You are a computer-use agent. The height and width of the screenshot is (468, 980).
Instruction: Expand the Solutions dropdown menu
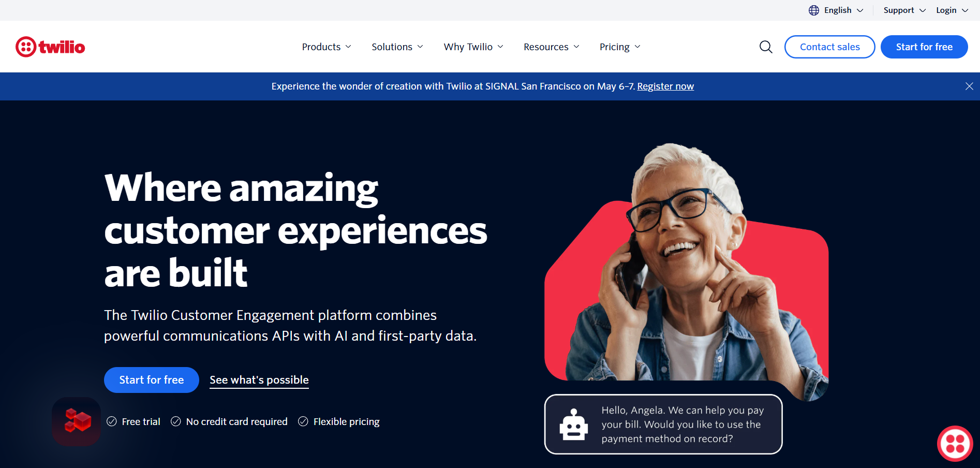[x=397, y=47]
